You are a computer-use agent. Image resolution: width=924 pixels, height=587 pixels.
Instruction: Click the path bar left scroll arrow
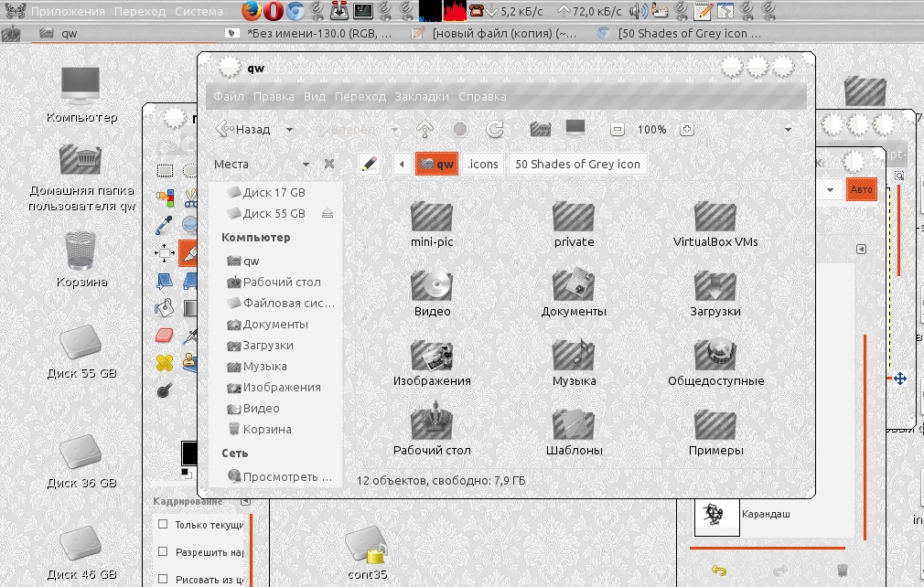tap(402, 164)
